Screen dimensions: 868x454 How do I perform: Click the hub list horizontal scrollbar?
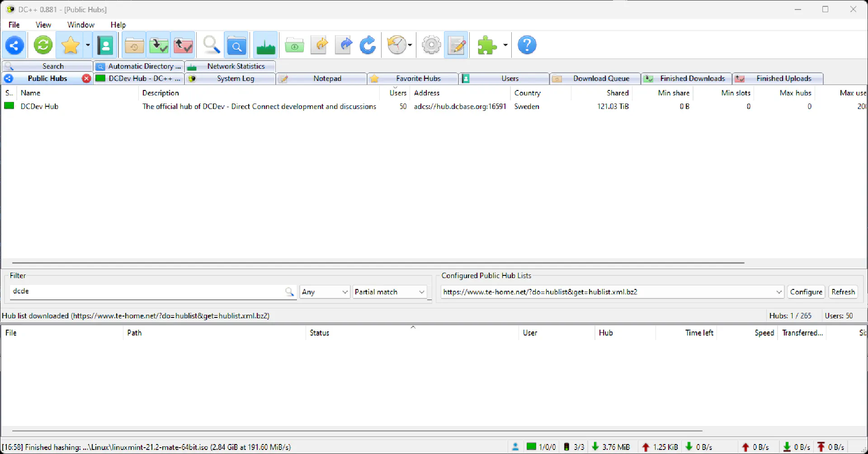(x=378, y=262)
